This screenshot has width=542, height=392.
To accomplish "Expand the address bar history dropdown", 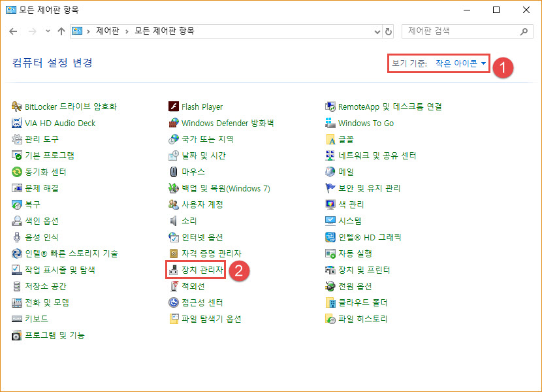I will pyautogui.click(x=377, y=31).
